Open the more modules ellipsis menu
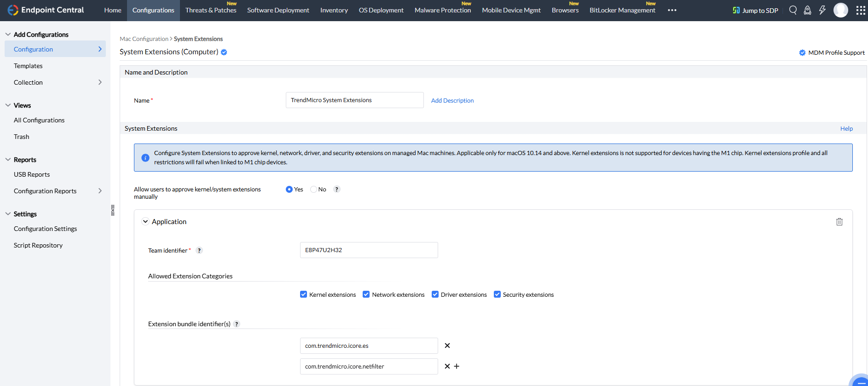Viewport: 868px width, 386px height. click(x=672, y=10)
